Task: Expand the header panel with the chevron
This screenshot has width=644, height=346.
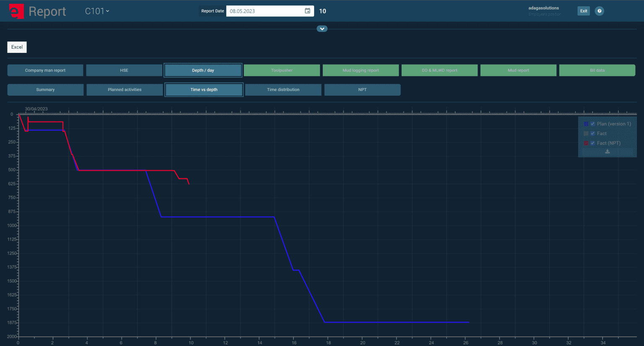Action: pyautogui.click(x=322, y=29)
